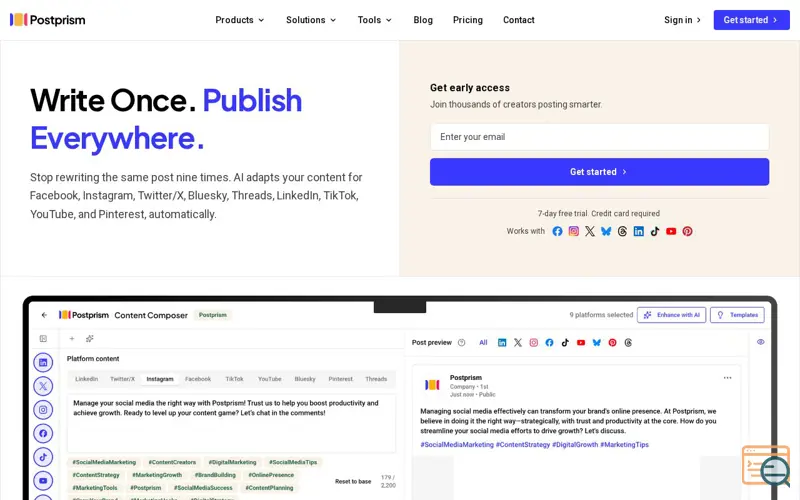This screenshot has width=800, height=500.
Task: Click the YouTube circle icon in composer sidebar
Action: click(x=43, y=481)
